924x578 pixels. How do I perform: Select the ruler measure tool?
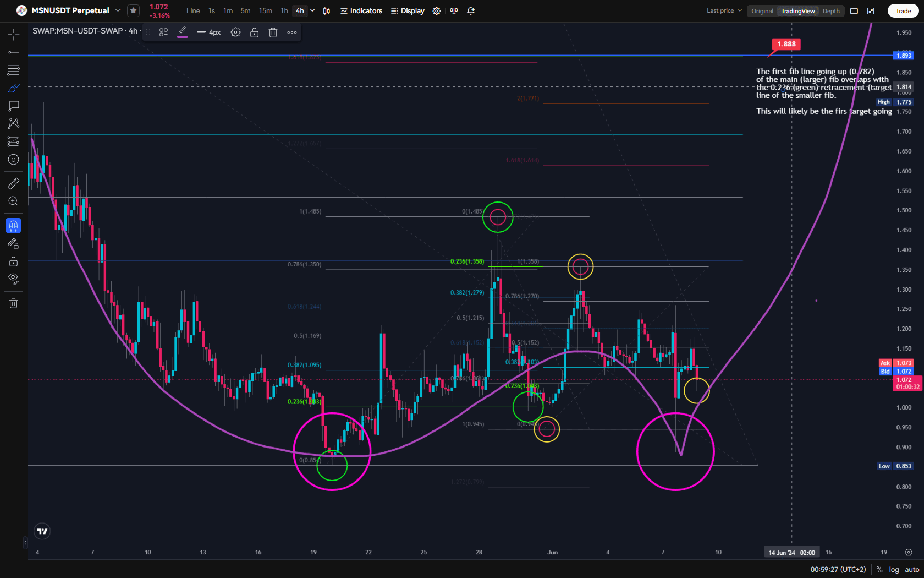14,183
